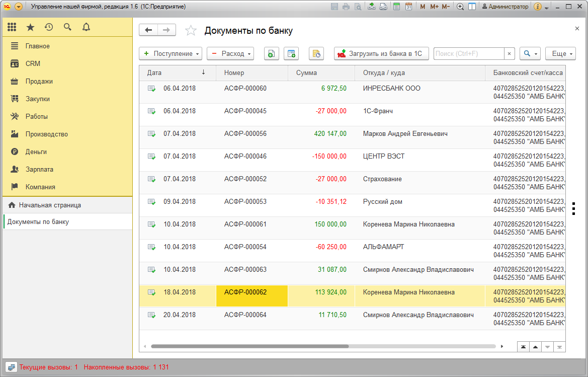The image size is (588, 377).
Task: Expand the Расход dropdown button
Action: click(x=230, y=54)
